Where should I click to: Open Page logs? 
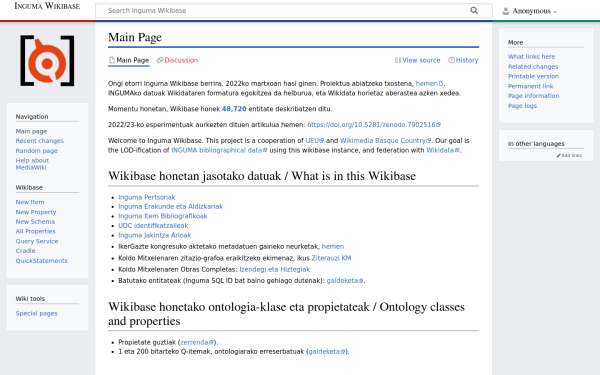coord(522,106)
